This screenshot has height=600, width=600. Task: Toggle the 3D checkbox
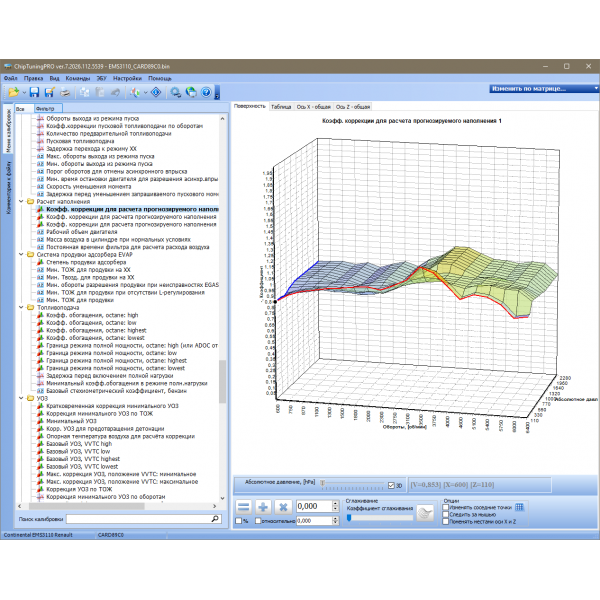(392, 486)
